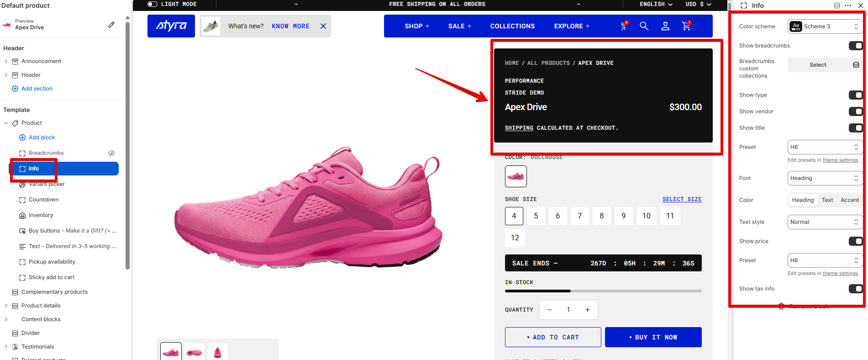
Task: Choose Text color option
Action: tap(827, 200)
